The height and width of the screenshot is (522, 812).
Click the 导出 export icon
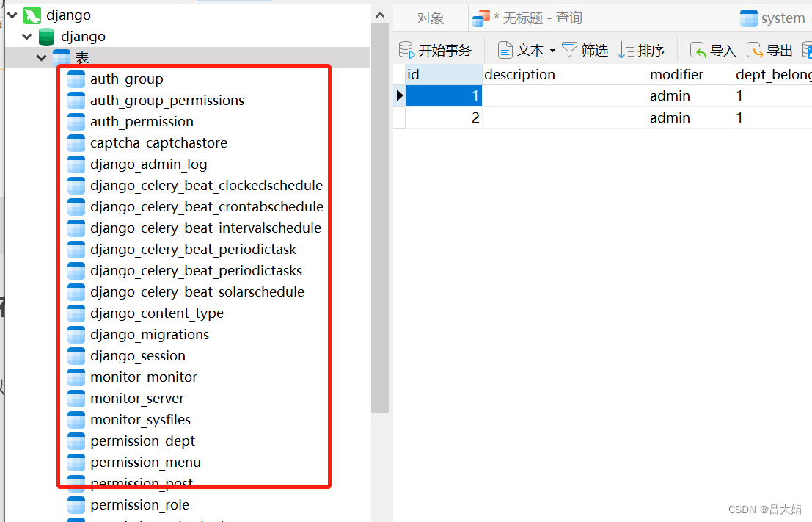point(755,50)
